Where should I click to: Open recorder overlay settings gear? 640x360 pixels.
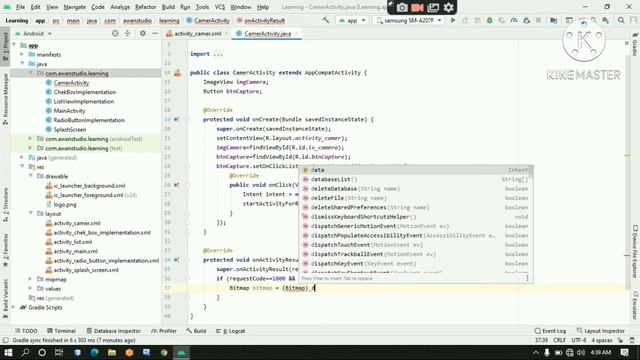449,7
